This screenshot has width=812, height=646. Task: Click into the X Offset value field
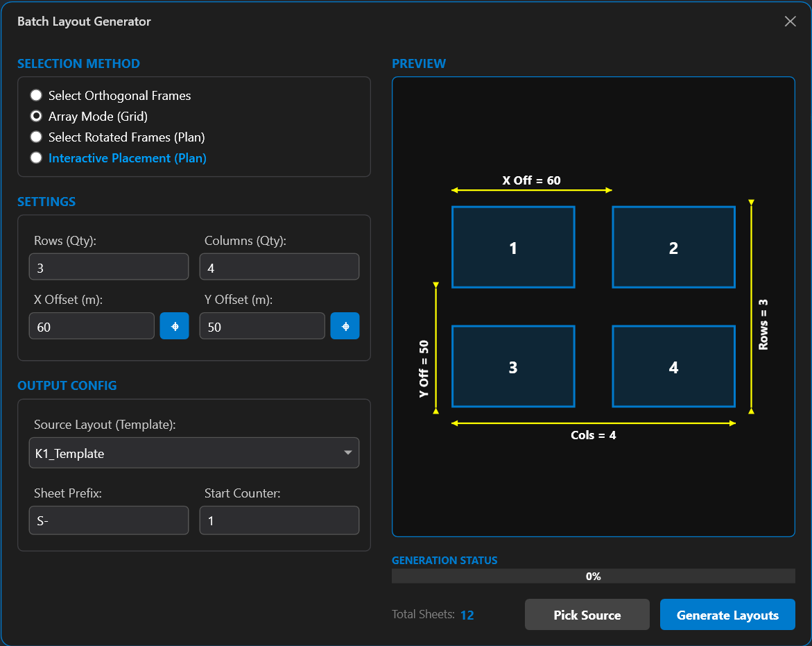coord(92,326)
